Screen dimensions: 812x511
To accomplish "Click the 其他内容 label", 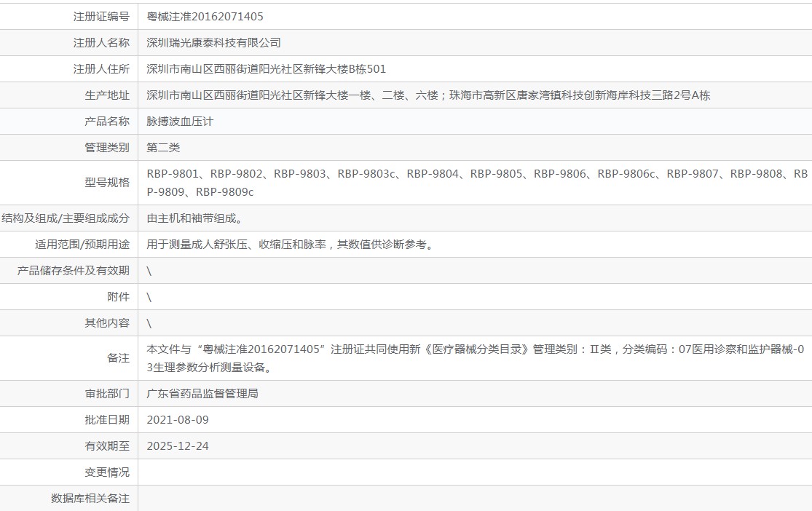I will [x=107, y=323].
